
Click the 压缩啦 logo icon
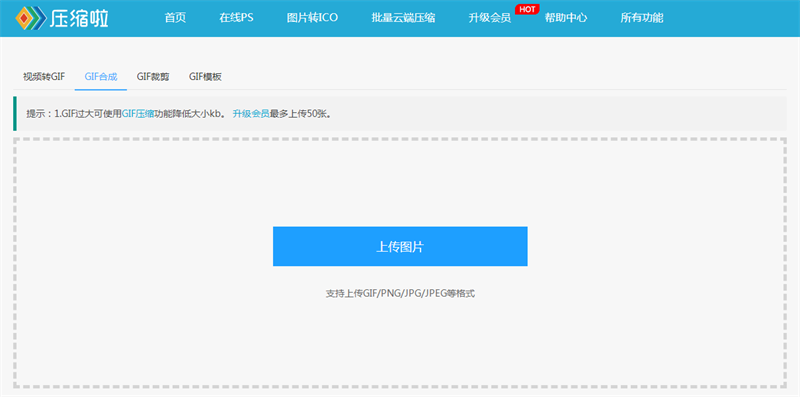[x=30, y=18]
